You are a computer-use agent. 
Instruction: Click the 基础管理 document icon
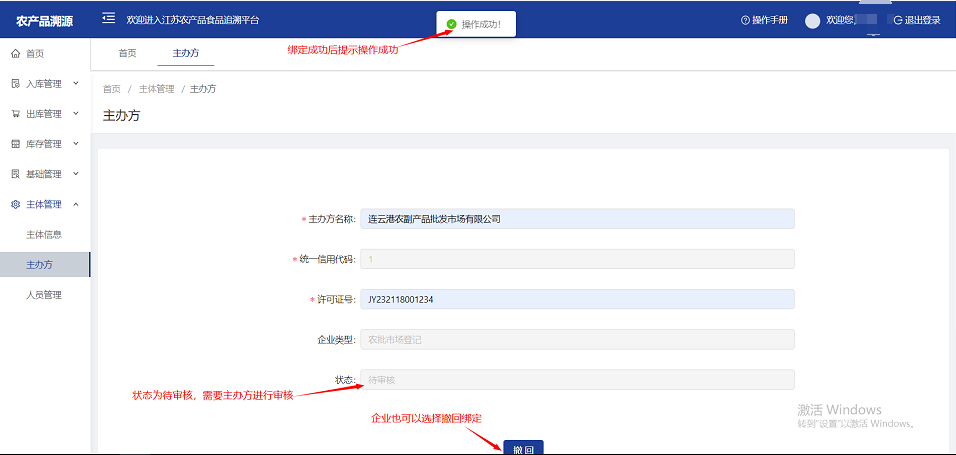pyautogui.click(x=15, y=174)
